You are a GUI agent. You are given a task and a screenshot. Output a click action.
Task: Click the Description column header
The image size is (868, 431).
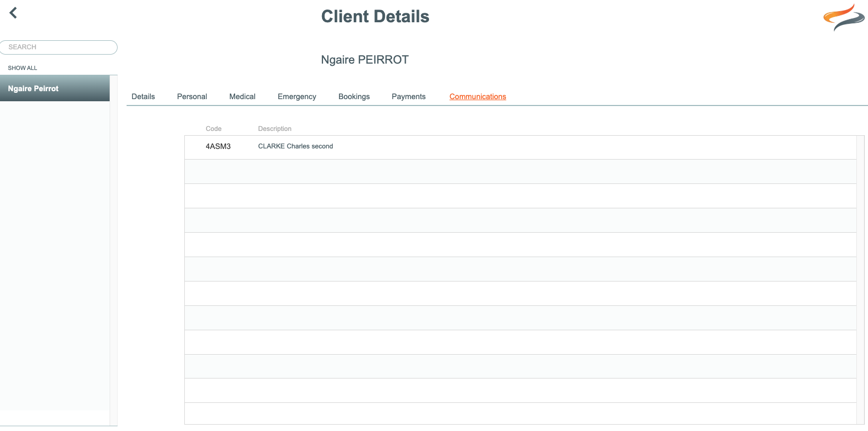tap(275, 129)
